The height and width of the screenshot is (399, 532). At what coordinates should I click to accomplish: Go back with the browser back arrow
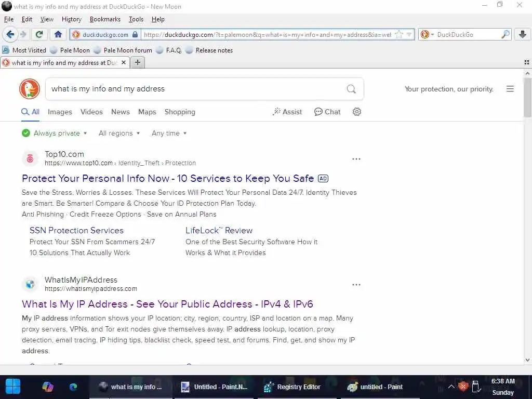coord(10,34)
